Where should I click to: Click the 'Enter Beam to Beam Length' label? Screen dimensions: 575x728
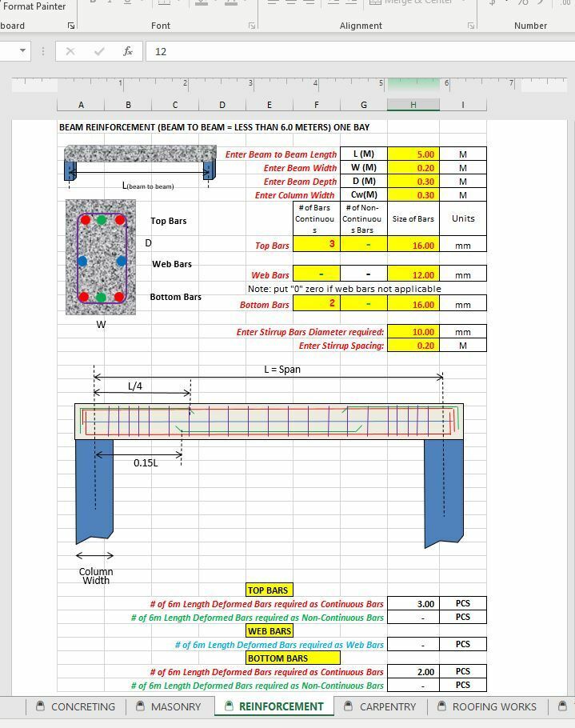[281, 154]
